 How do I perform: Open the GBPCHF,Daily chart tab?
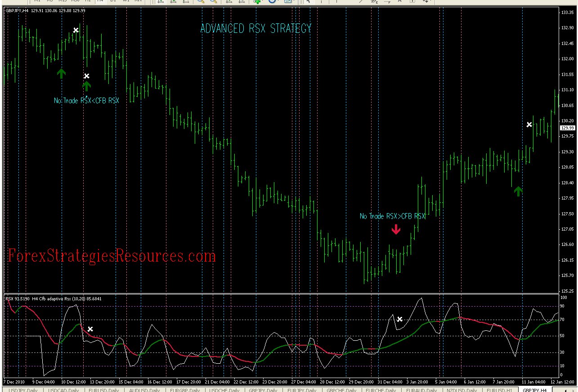tap(342, 390)
